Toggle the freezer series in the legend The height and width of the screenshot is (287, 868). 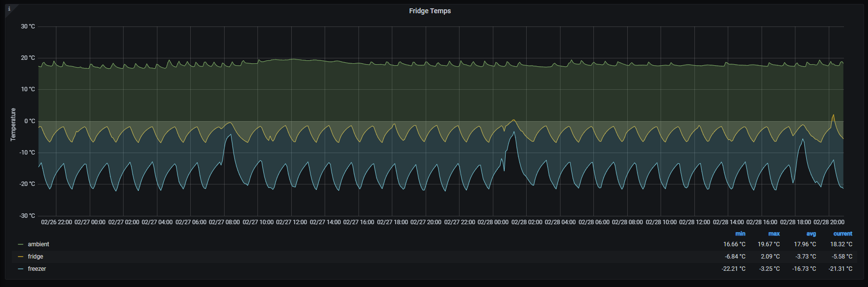pos(37,269)
